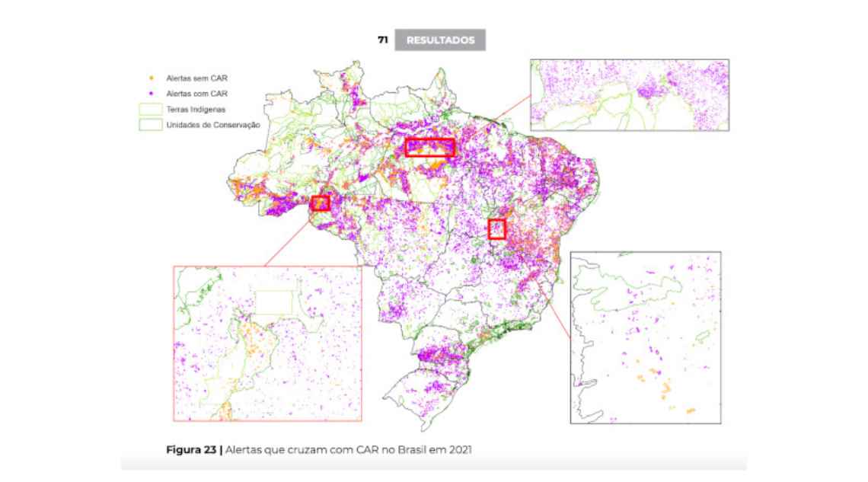Viewport: 868px width, 482px height.
Task: Click the orange dot legend marker
Action: (152, 78)
